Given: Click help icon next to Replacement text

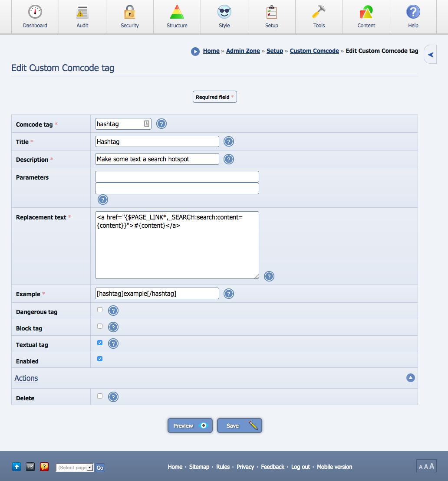Looking at the screenshot, I should pos(269,276).
